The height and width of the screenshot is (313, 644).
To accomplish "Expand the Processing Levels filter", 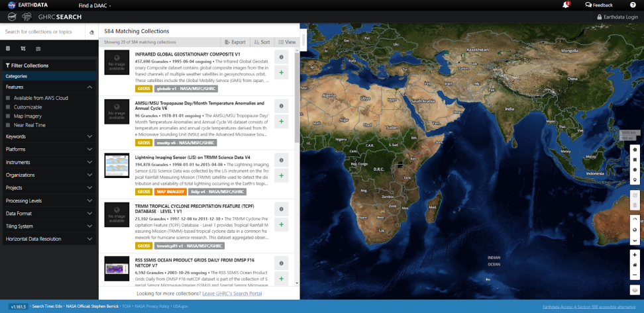I will tap(49, 201).
